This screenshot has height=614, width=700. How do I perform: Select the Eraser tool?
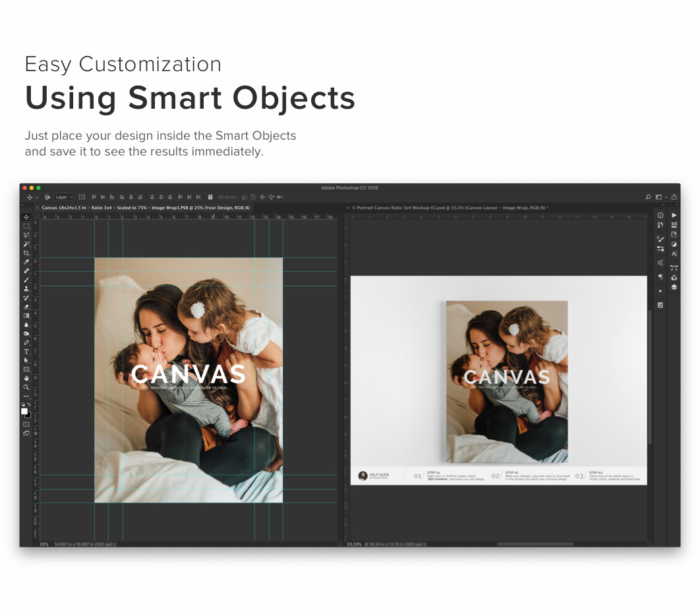26,307
